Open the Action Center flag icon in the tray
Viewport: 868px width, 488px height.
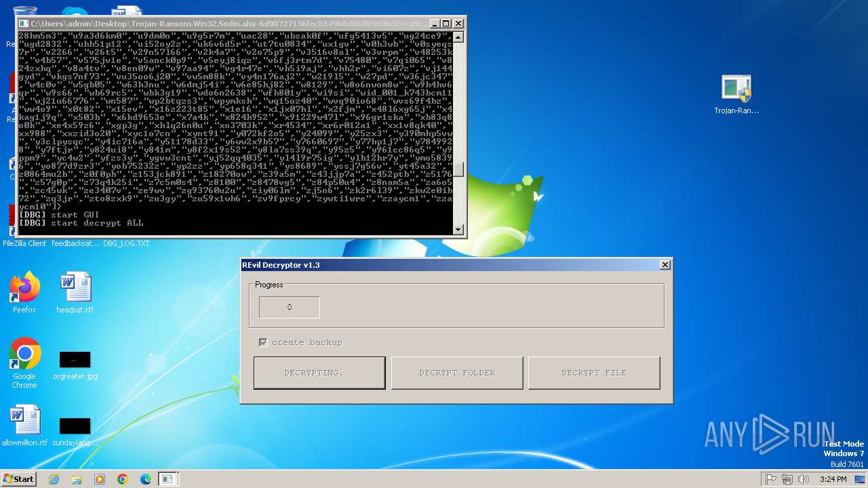pyautogui.click(x=771, y=479)
